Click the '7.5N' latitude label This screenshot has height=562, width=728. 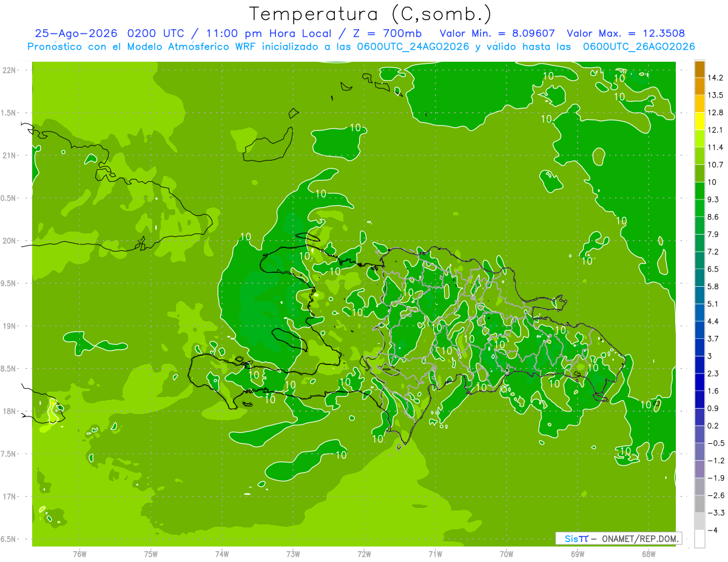coord(9,453)
